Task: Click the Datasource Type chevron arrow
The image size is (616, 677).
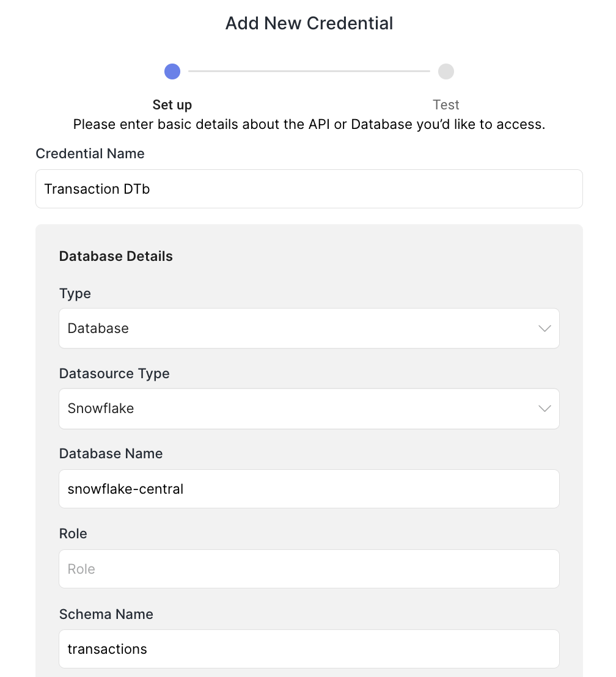Action: tap(544, 409)
